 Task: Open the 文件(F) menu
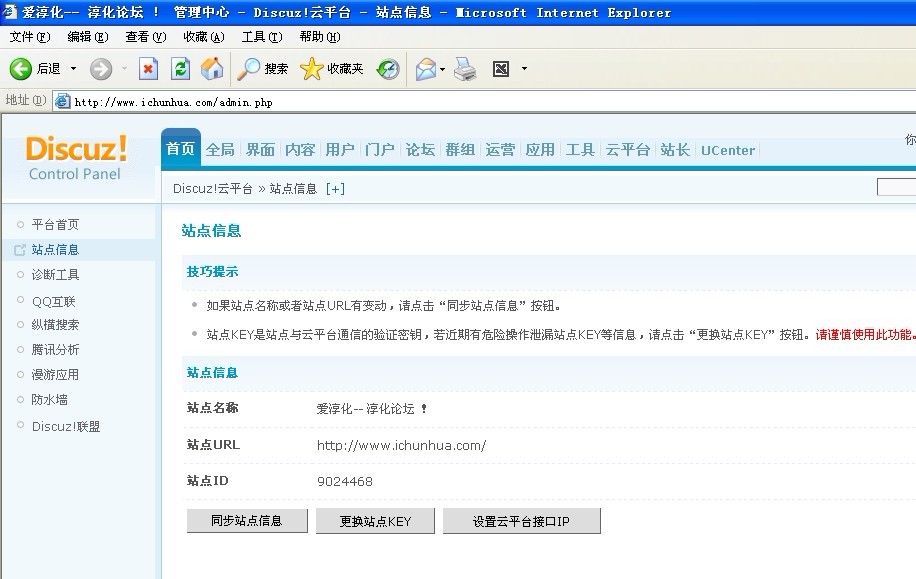(x=30, y=37)
